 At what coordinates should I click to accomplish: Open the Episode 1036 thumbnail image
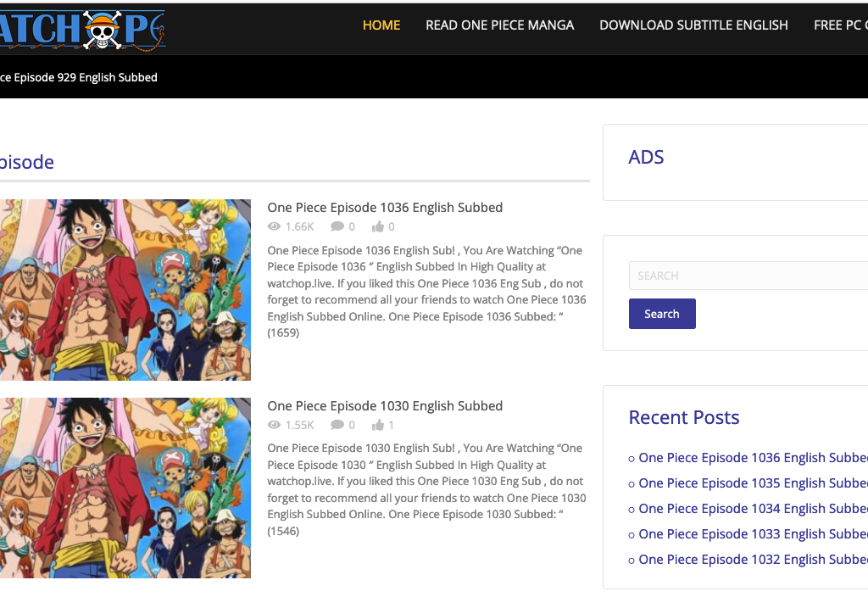tap(125, 290)
